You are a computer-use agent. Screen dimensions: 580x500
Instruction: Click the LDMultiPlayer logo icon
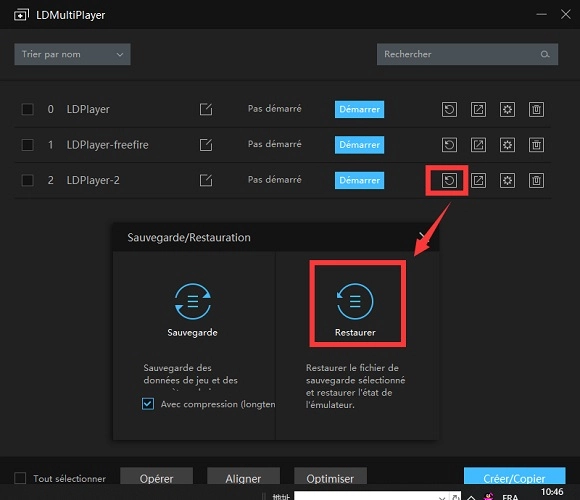coord(21,15)
